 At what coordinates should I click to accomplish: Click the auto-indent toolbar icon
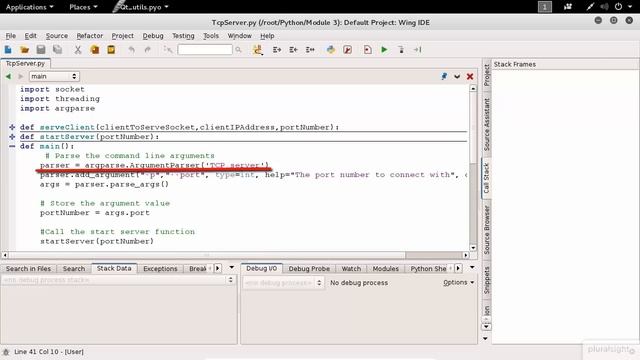click(310, 50)
